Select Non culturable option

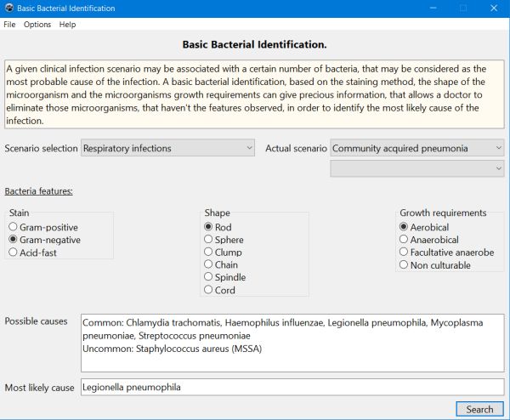435,265
